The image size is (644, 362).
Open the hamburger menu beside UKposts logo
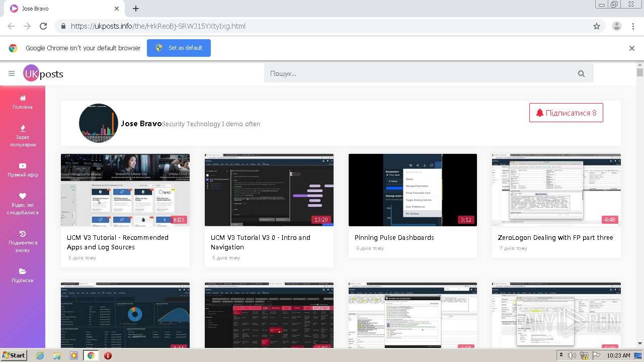12,73
